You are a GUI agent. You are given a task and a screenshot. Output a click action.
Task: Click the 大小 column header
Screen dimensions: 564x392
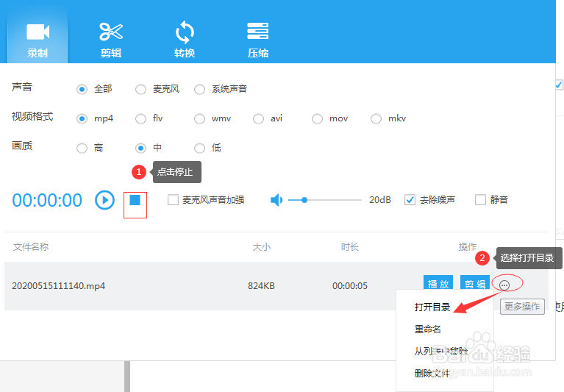pyautogui.click(x=262, y=247)
